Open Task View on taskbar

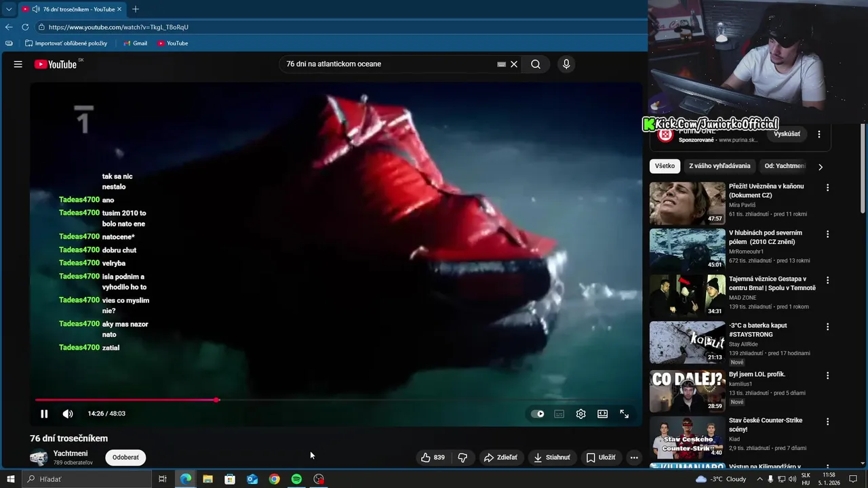(163, 479)
